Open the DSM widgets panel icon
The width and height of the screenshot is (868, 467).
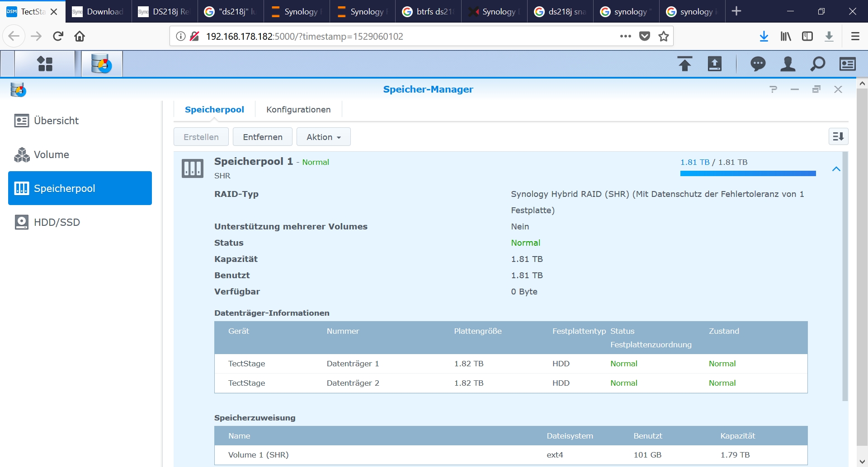coord(847,64)
